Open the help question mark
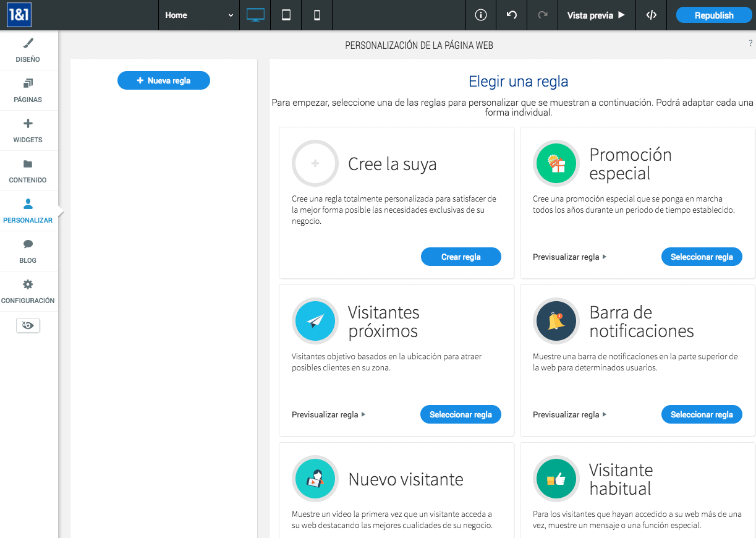Screen dimensions: 756x538 click(750, 43)
